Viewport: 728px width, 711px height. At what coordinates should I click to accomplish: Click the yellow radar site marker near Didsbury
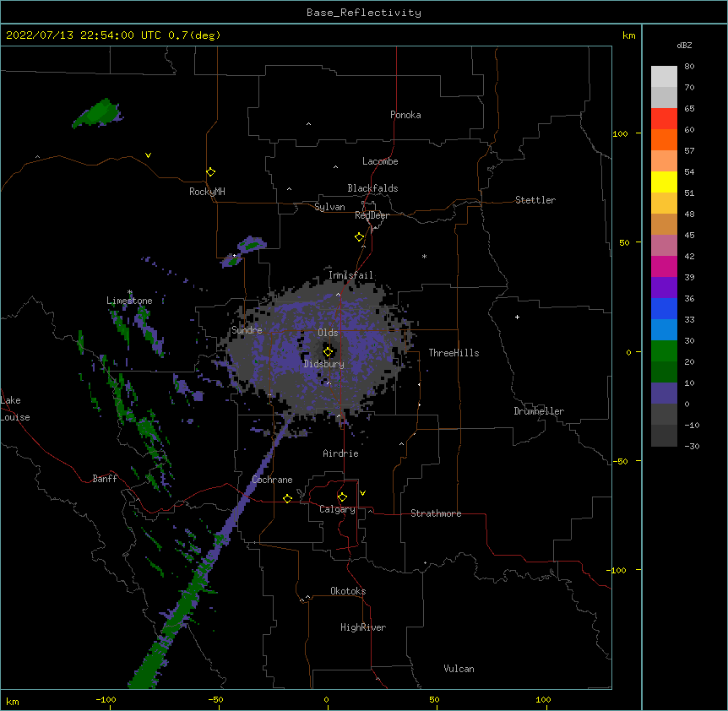coord(328,352)
